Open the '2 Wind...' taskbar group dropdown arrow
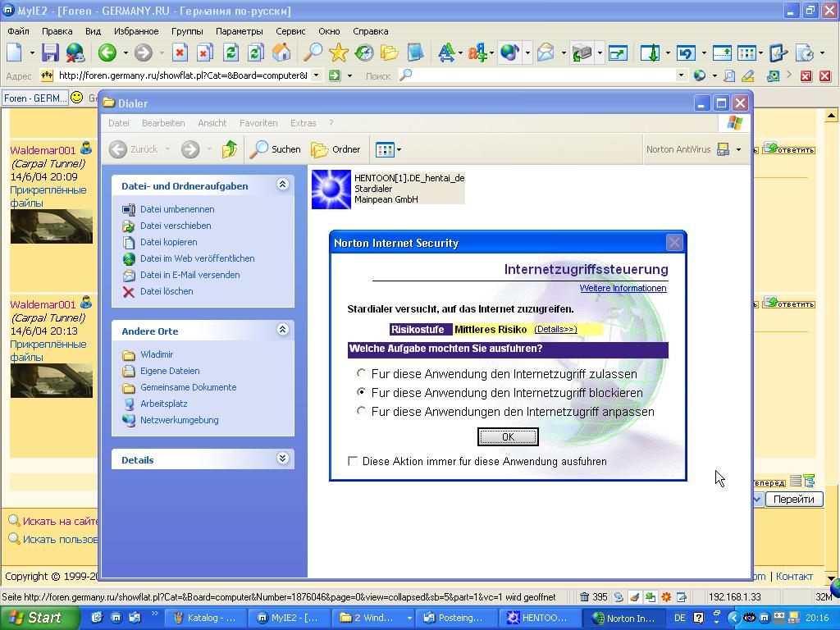This screenshot has width=840, height=630. pyautogui.click(x=409, y=618)
